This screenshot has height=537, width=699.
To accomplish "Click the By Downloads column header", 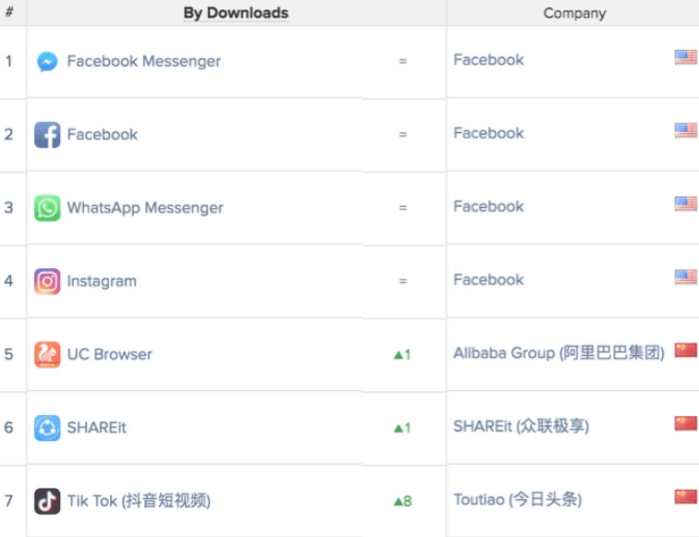I will coord(236,13).
